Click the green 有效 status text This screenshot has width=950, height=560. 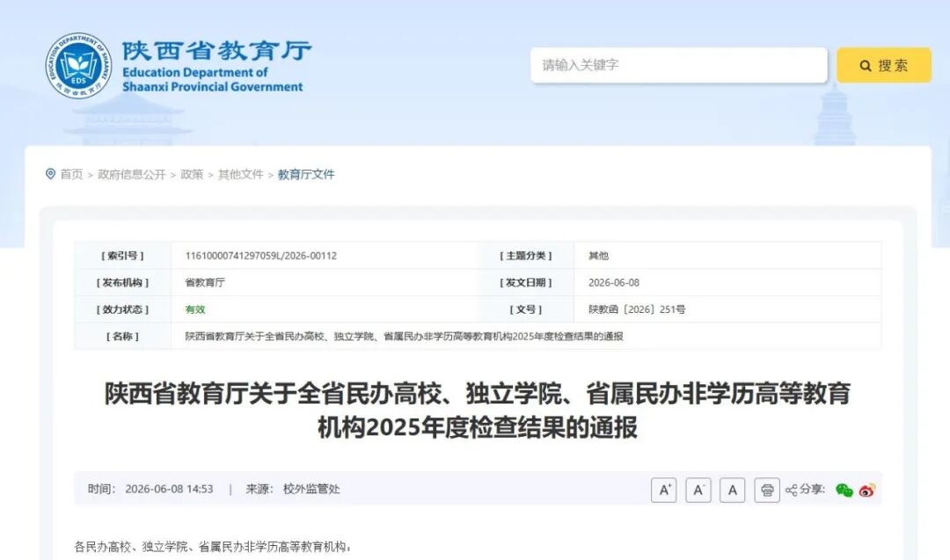195,309
